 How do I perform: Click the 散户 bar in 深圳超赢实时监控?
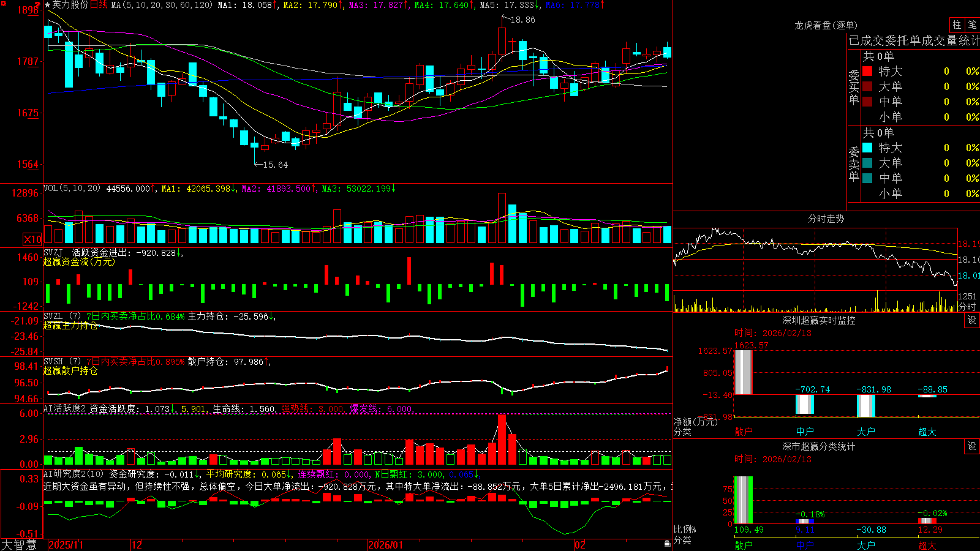click(743, 372)
